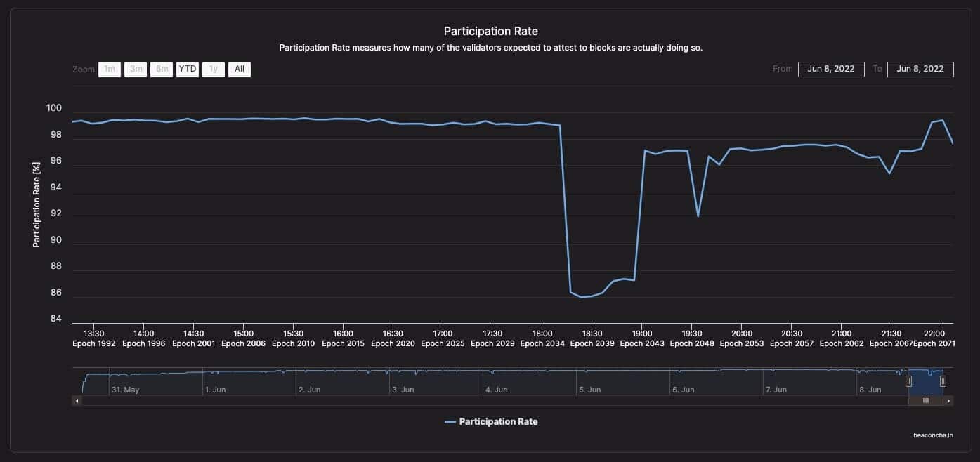This screenshot has height=462, width=980.
Task: Click the navigator scrollbar left arrow
Action: (77, 400)
